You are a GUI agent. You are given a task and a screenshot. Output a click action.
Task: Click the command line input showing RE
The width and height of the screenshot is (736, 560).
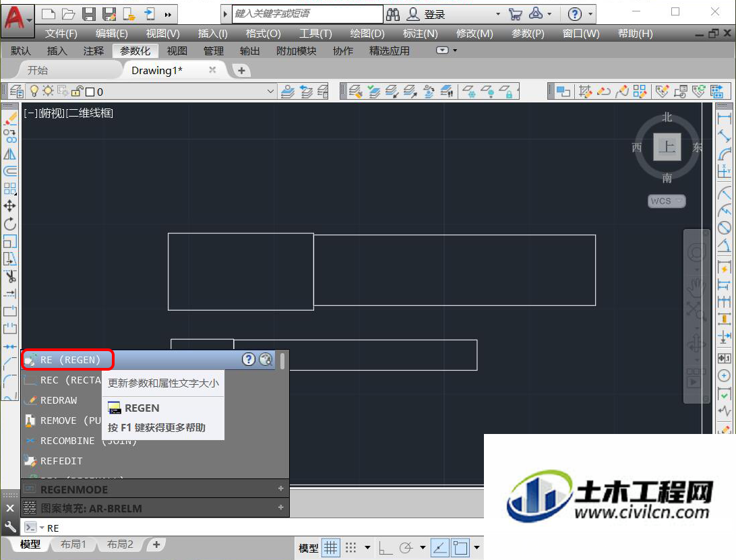tap(263, 528)
